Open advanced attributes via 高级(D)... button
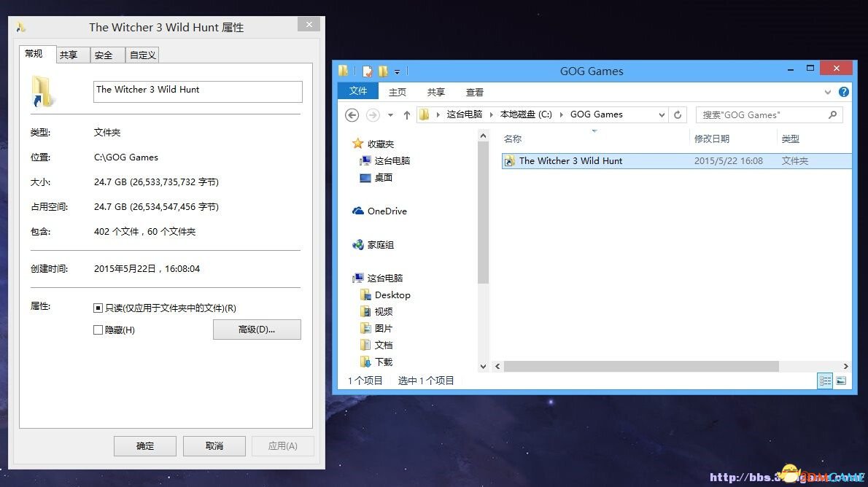 (257, 330)
